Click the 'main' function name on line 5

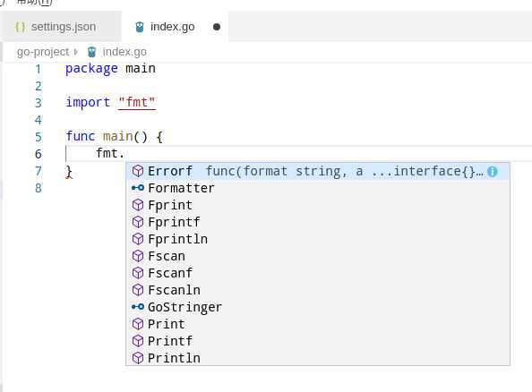117,136
